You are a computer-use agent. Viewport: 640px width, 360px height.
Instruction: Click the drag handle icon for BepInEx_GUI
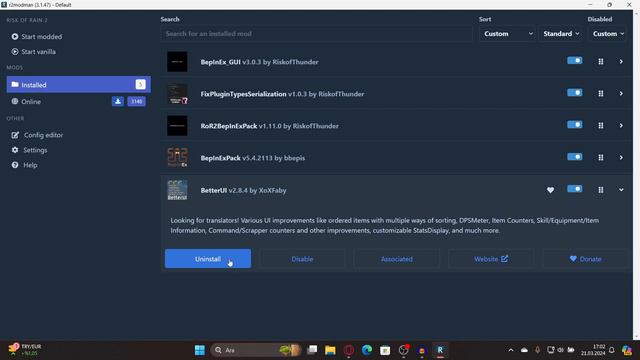pos(601,62)
